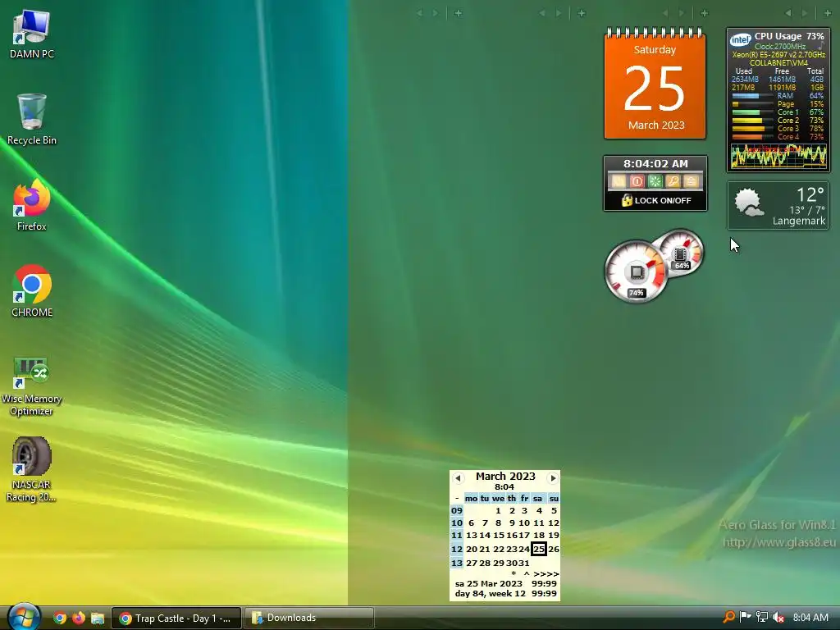Launch Firefox from the desktop
The image size is (840, 630).
point(32,205)
